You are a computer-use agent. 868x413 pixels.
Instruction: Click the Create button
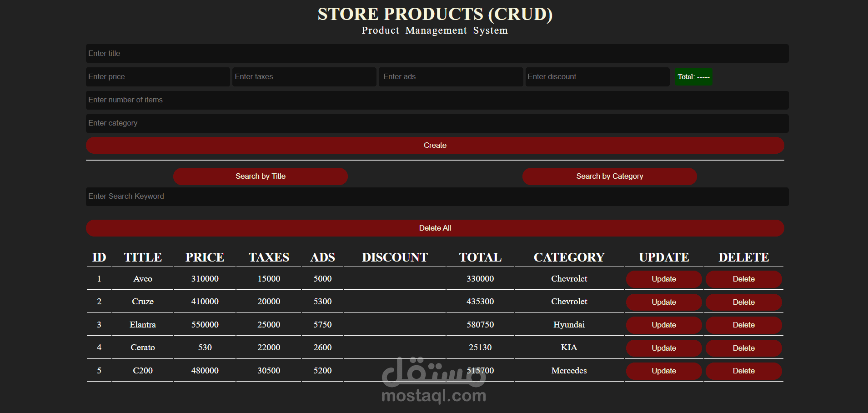point(435,145)
